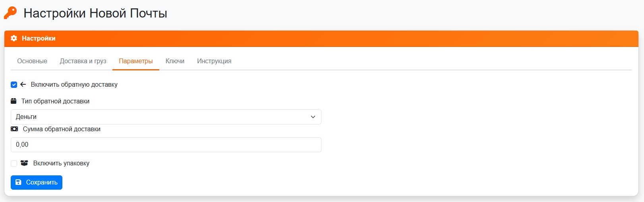The height and width of the screenshot is (202, 644).
Task: Open the Тип обратной доставки dropdown
Action: pyautogui.click(x=166, y=117)
